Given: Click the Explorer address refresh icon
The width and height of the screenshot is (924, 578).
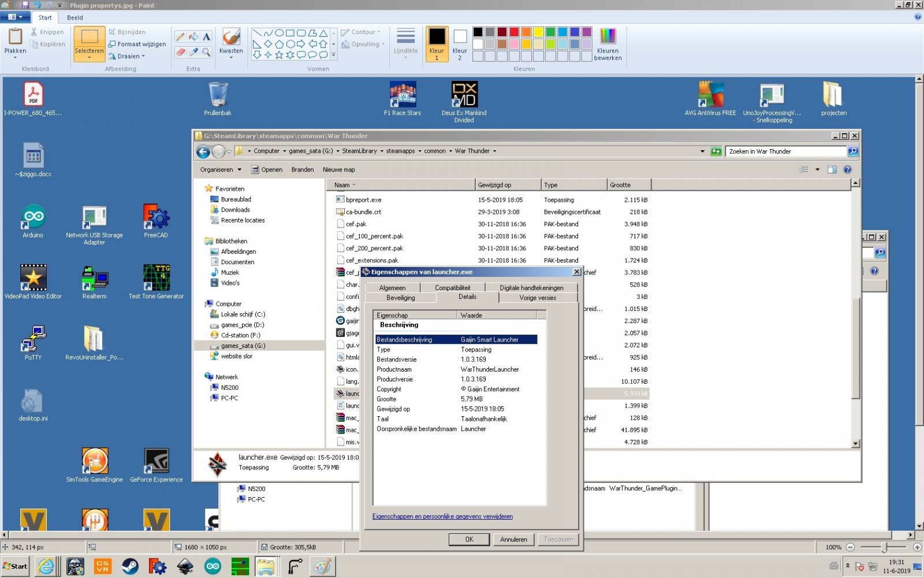Looking at the screenshot, I should (716, 151).
